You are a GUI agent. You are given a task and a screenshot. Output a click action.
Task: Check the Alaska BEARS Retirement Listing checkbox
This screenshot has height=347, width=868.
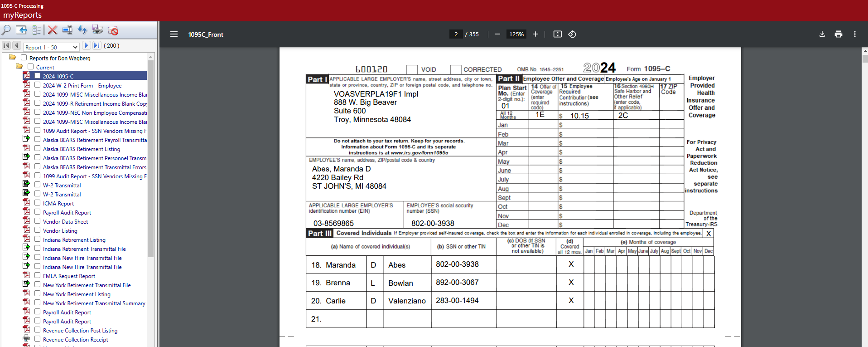pyautogui.click(x=37, y=148)
